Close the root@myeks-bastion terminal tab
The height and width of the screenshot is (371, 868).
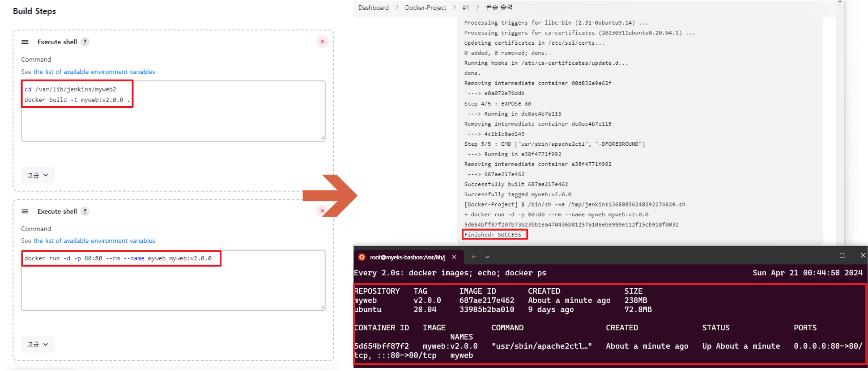(x=454, y=257)
